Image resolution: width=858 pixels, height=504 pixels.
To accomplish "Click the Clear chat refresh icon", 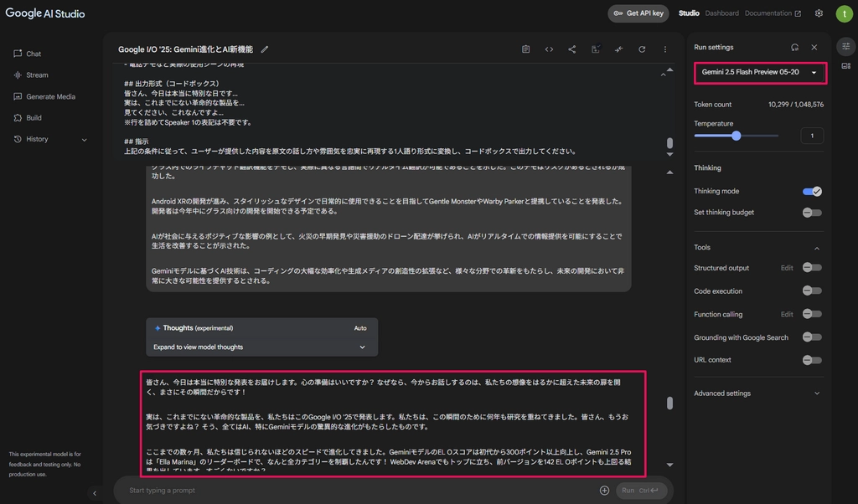I will pos(642,49).
